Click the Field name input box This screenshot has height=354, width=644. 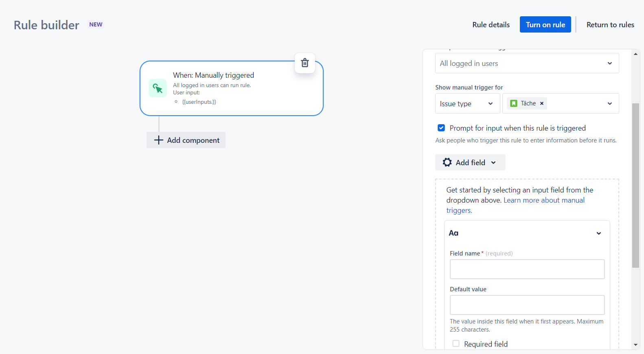click(527, 269)
